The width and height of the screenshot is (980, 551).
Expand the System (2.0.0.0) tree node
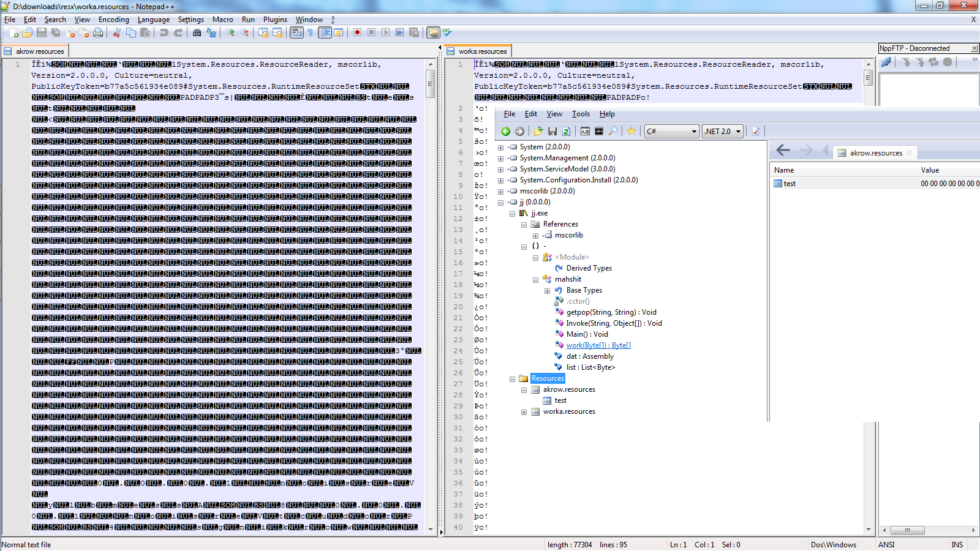500,148
